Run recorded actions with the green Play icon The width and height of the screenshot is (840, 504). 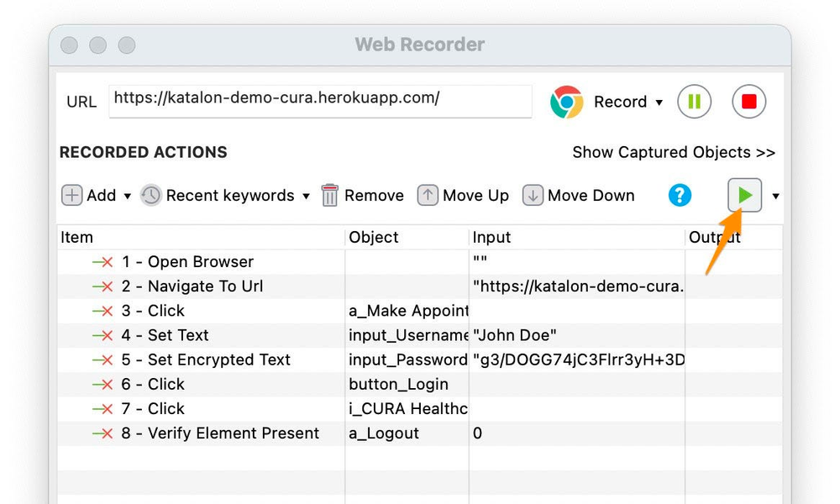[x=744, y=195]
